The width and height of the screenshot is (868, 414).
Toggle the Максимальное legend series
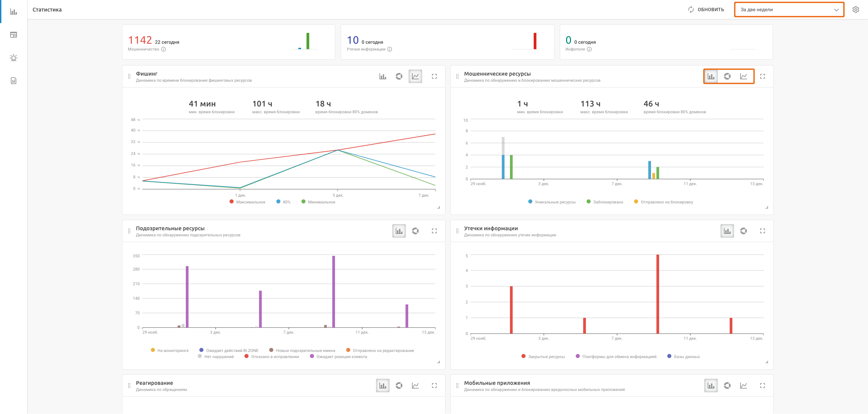248,202
